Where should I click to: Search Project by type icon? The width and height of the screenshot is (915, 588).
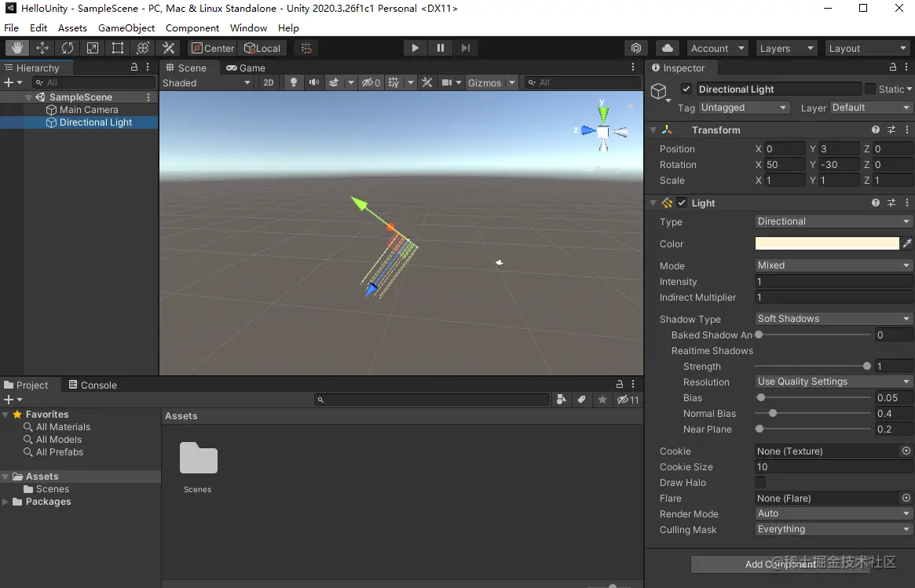(562, 399)
